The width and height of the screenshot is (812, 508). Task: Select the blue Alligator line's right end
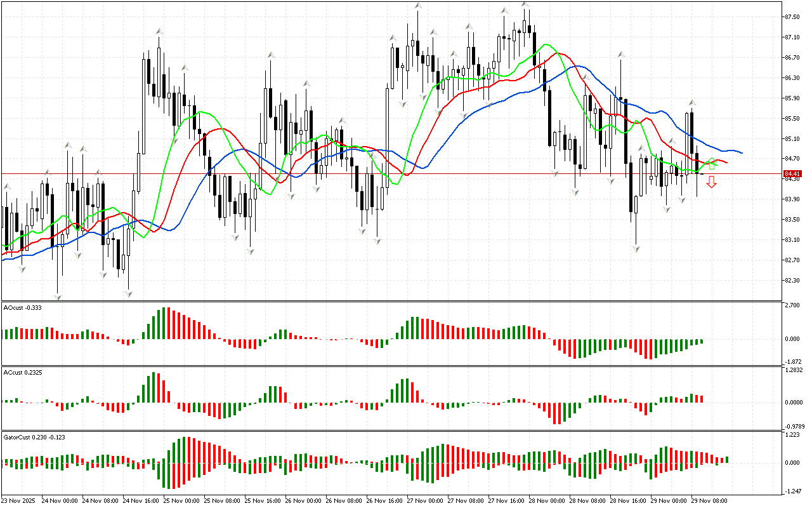(x=741, y=152)
